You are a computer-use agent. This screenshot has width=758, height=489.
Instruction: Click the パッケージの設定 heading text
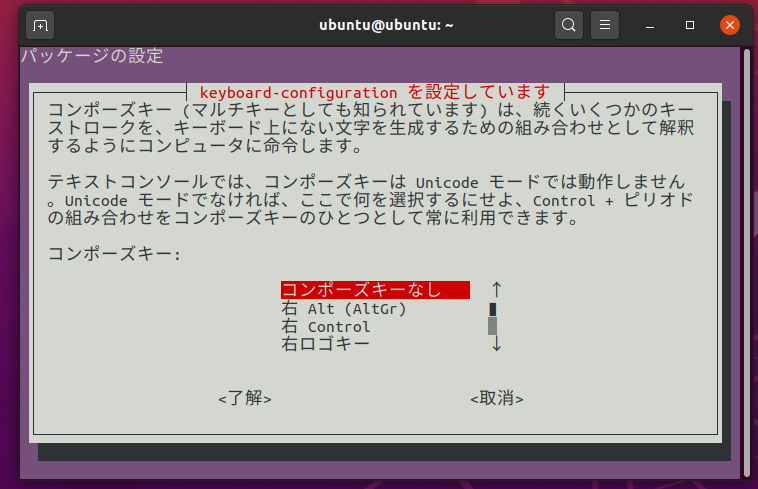point(92,56)
